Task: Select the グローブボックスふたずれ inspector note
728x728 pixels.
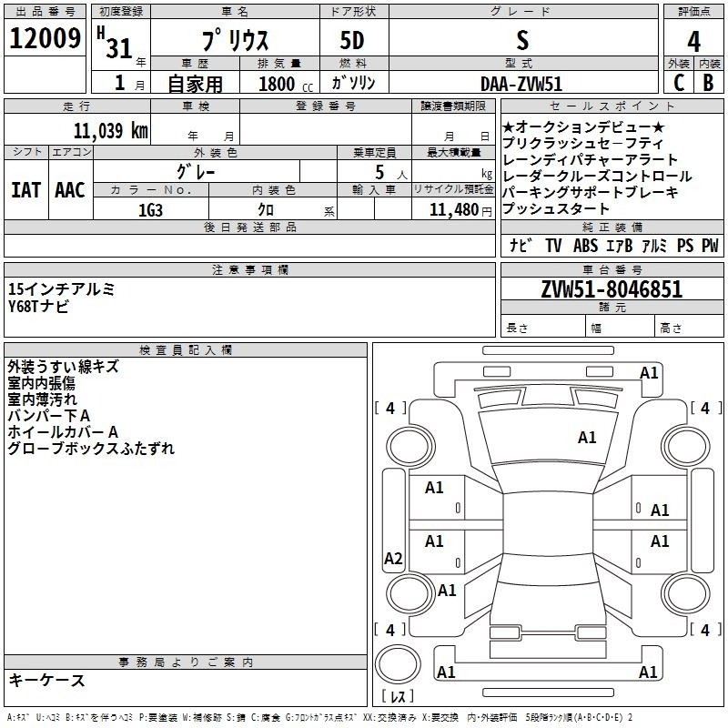Action: (x=91, y=449)
